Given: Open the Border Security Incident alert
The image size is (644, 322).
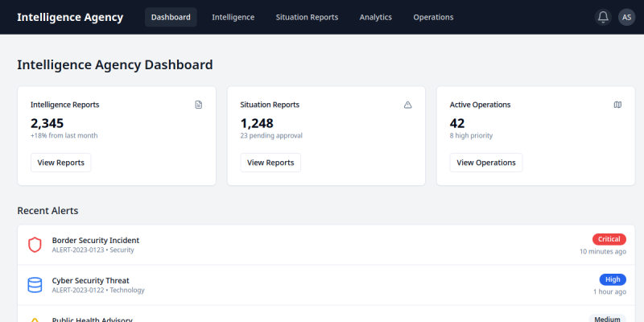Looking at the screenshot, I should (326, 245).
